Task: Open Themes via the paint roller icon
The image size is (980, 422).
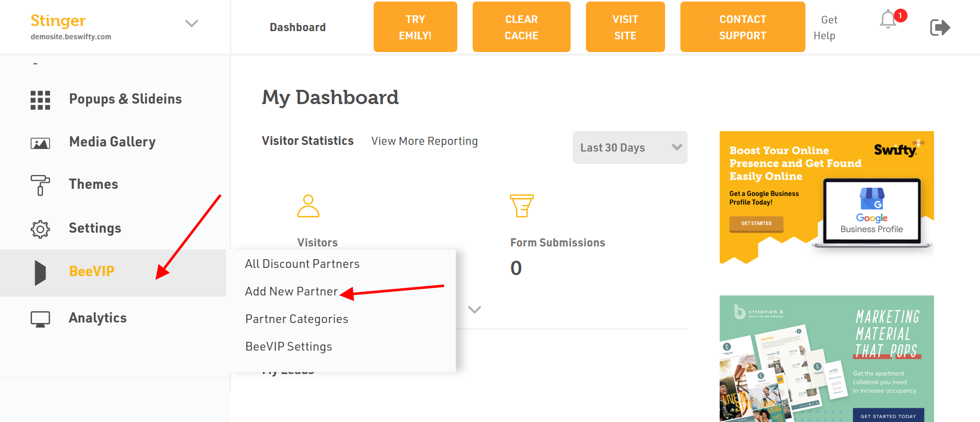Action: coord(40,185)
